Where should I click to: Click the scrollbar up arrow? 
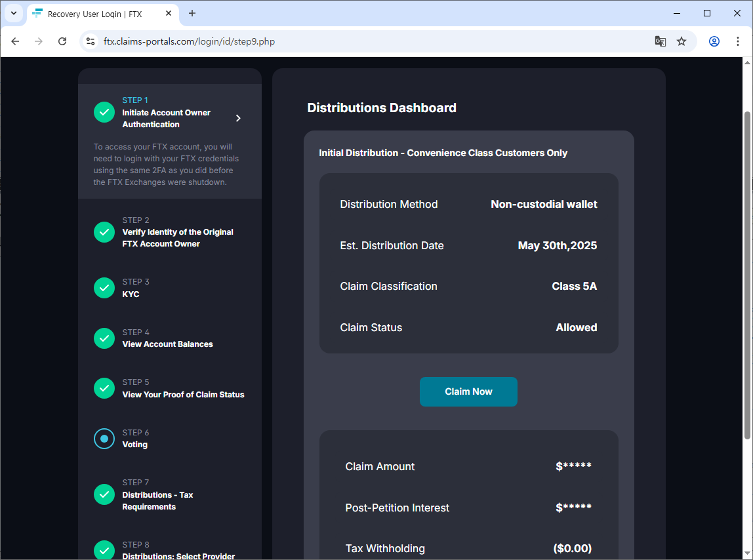[746, 62]
